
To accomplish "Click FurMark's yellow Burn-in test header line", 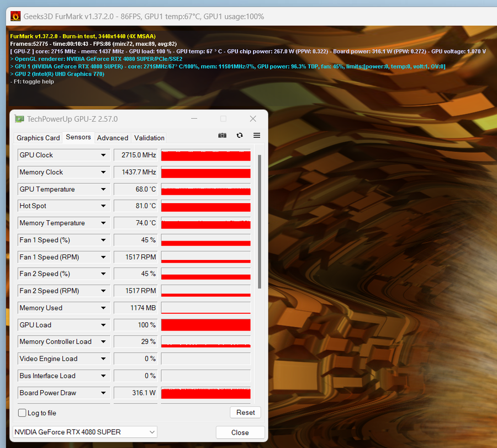I will [83, 36].
